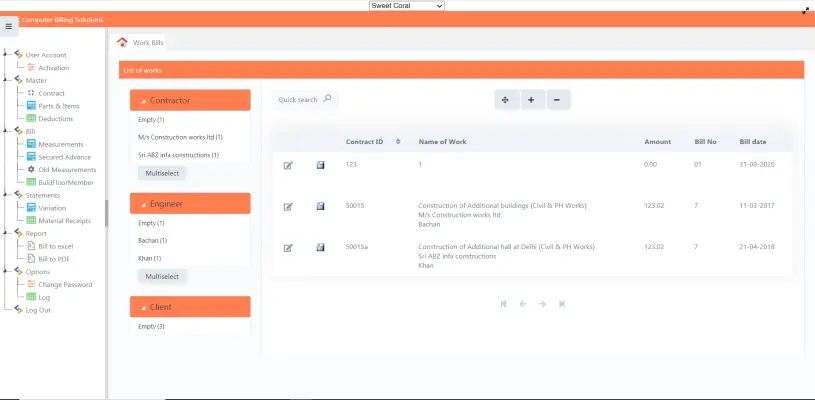Filter by Client Empty (3)
The image size is (815, 400).
tap(151, 327)
